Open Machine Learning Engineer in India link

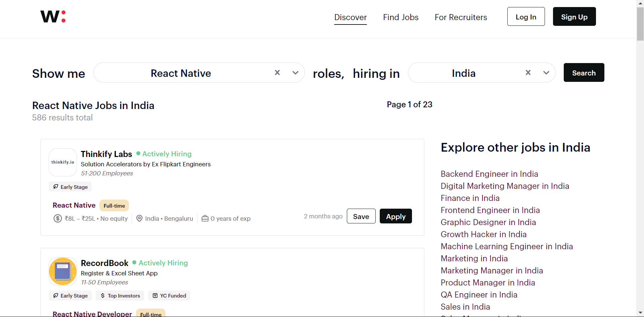(507, 247)
